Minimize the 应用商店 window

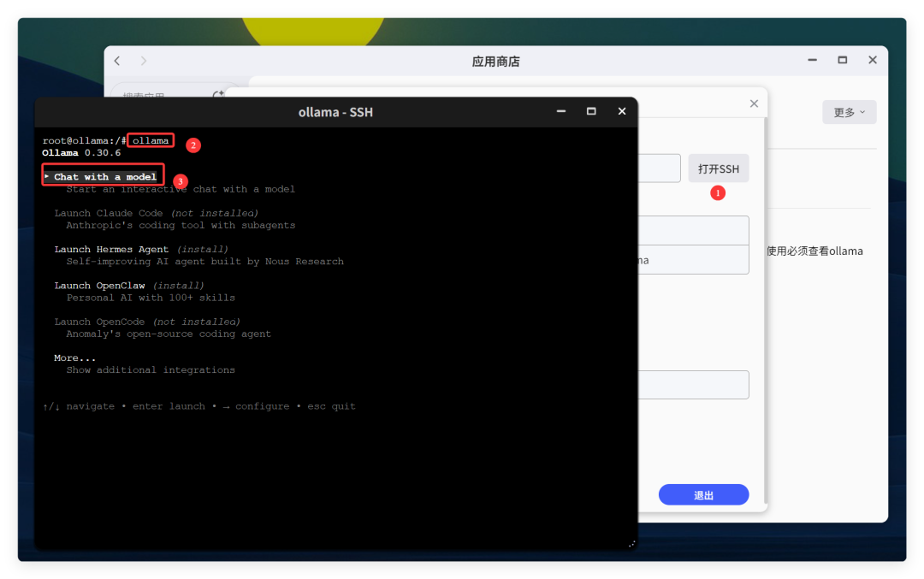[x=812, y=60]
